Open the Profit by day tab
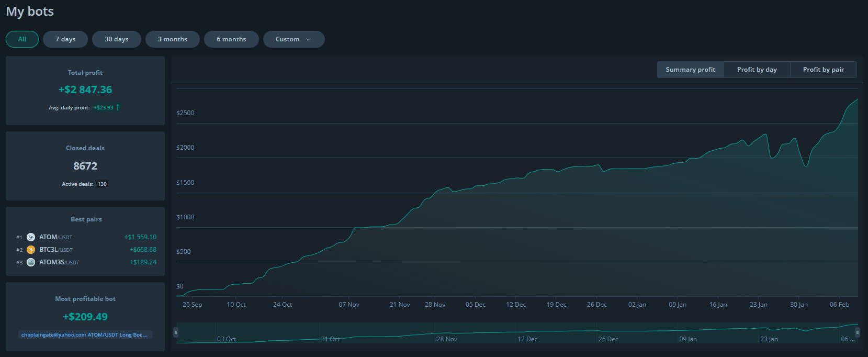Image resolution: width=868 pixels, height=357 pixels. (x=757, y=70)
